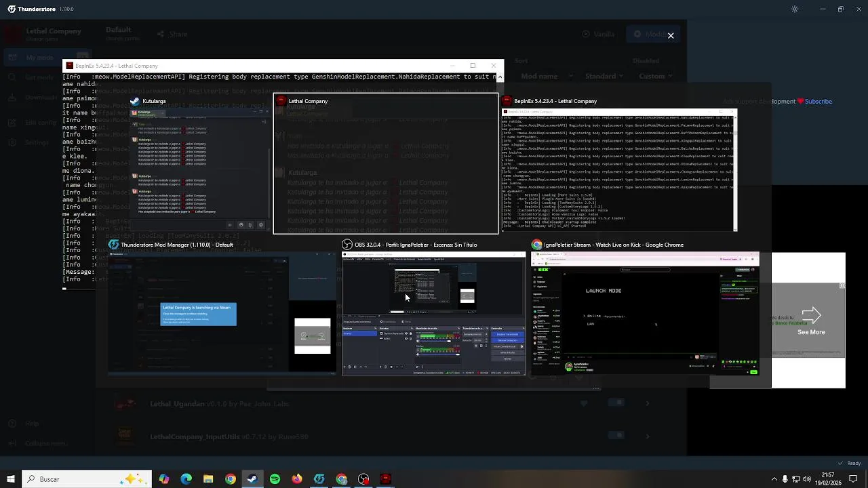Show hidden system tray icons
This screenshot has width=868, height=488.
pyautogui.click(x=774, y=479)
